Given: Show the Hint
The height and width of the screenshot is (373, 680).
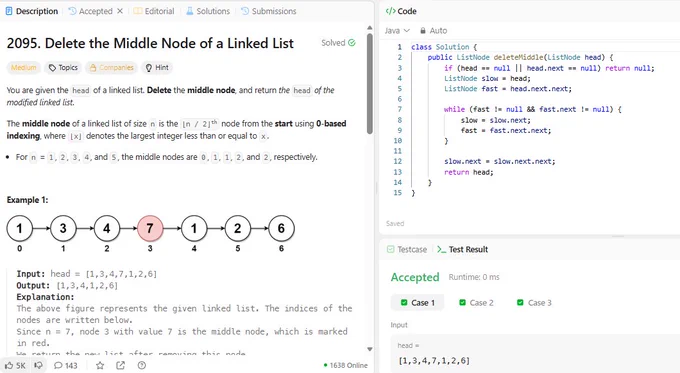Looking at the screenshot, I should (x=157, y=68).
